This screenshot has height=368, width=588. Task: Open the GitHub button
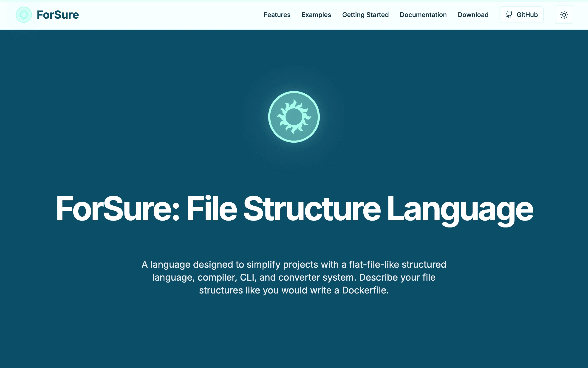click(x=521, y=15)
